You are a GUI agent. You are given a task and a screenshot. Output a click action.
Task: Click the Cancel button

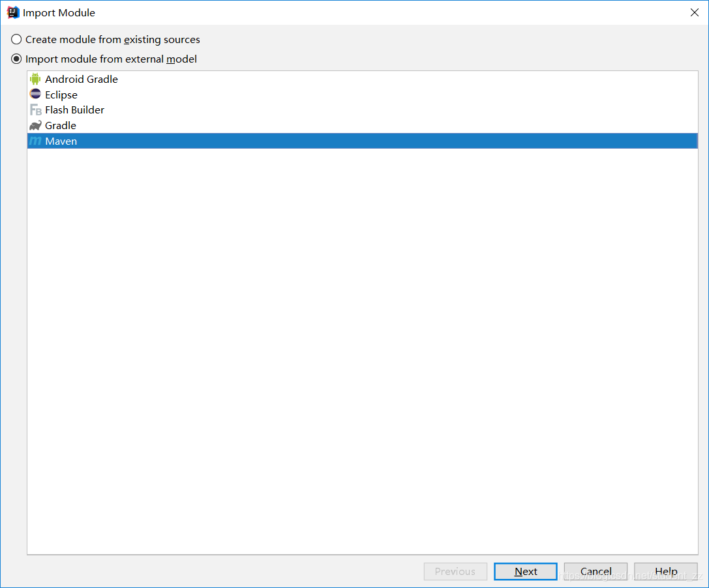point(596,571)
